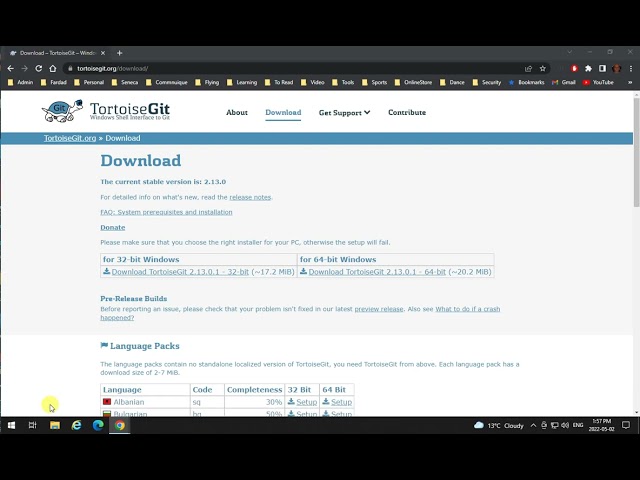Click the volume speaker tray icon
640x480 pixels.
(x=565, y=425)
